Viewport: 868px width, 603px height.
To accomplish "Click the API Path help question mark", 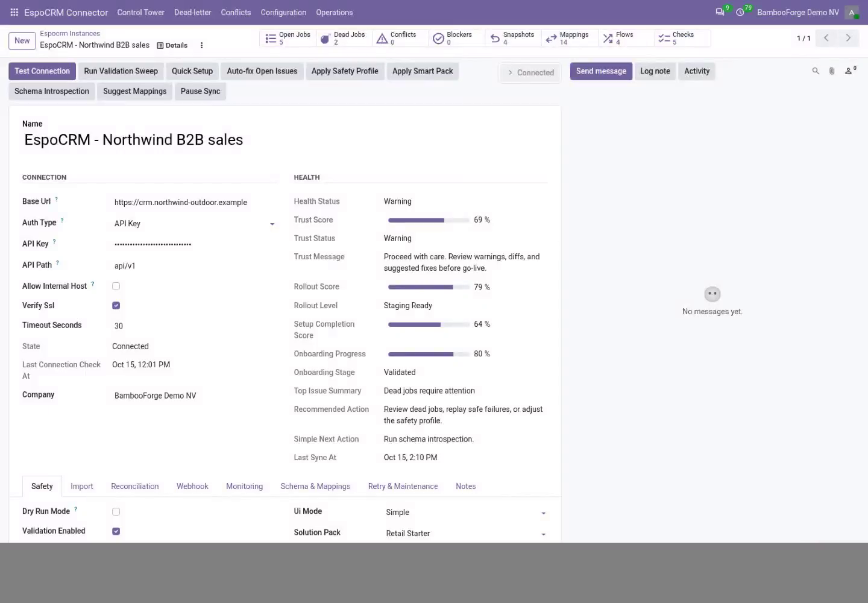I will [x=58, y=262].
